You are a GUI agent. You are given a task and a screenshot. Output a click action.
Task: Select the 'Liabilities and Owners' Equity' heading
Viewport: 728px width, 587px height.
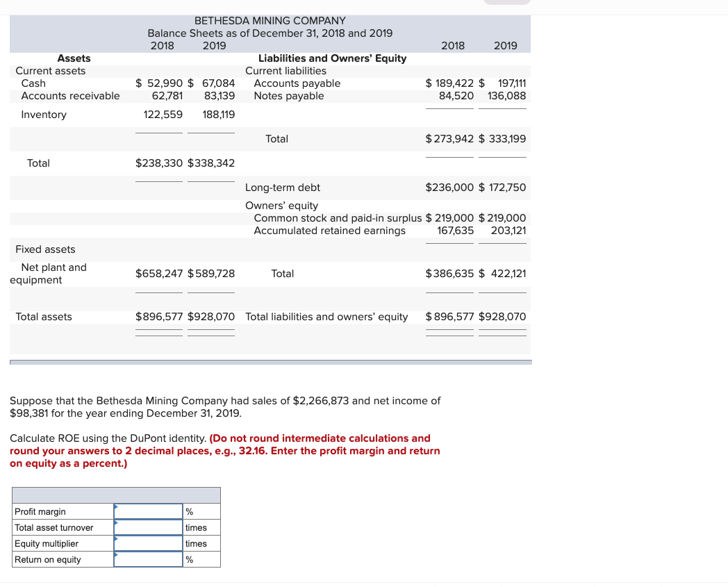point(333,58)
